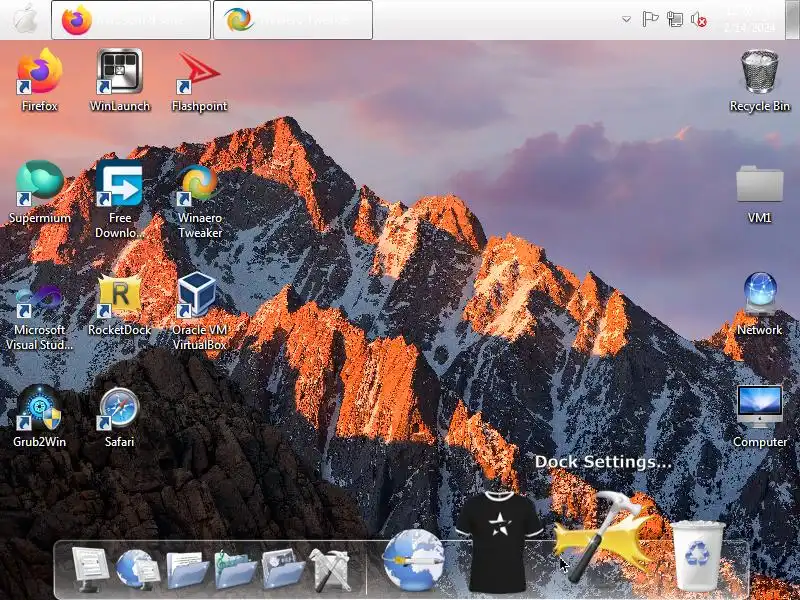The width and height of the screenshot is (800, 600).
Task: Select the Network desktop icon
Action: click(760, 304)
